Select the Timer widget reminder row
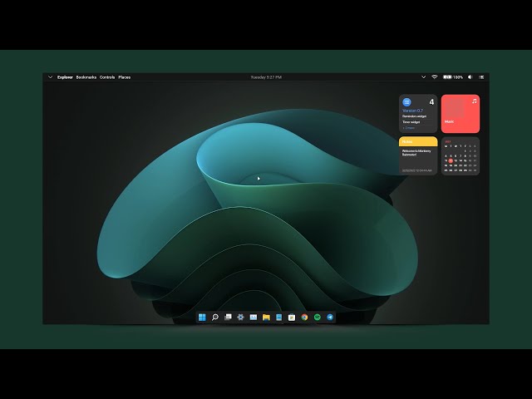This screenshot has width=532, height=399. coord(411,122)
